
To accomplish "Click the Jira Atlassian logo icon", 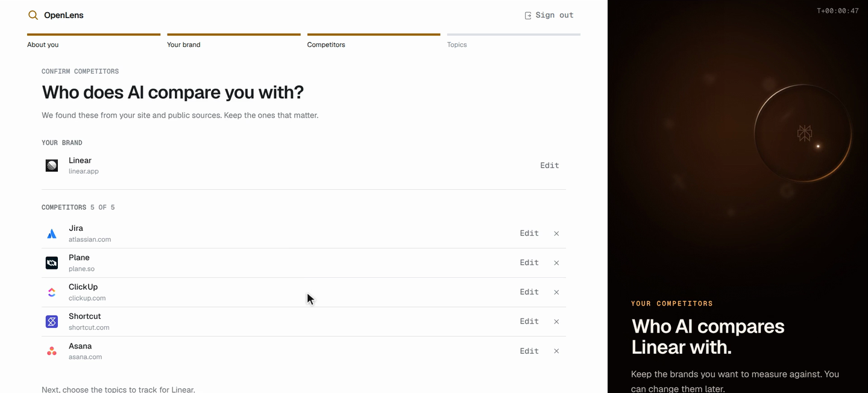I will [52, 234].
